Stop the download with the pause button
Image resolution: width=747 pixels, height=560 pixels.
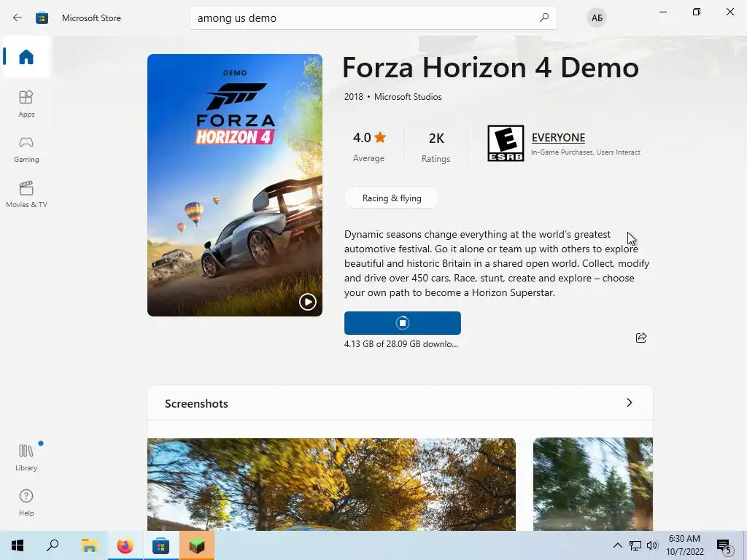[403, 323]
